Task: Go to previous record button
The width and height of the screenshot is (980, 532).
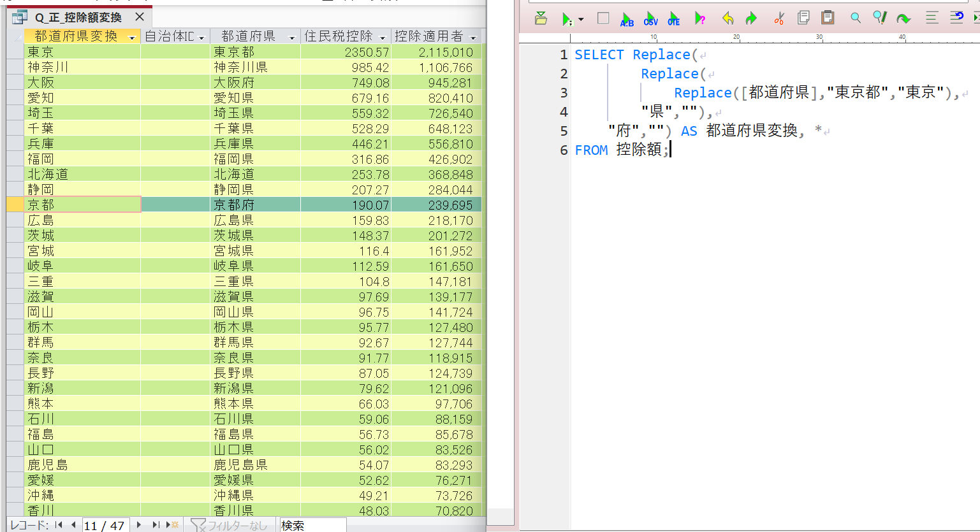Action: pos(73,525)
